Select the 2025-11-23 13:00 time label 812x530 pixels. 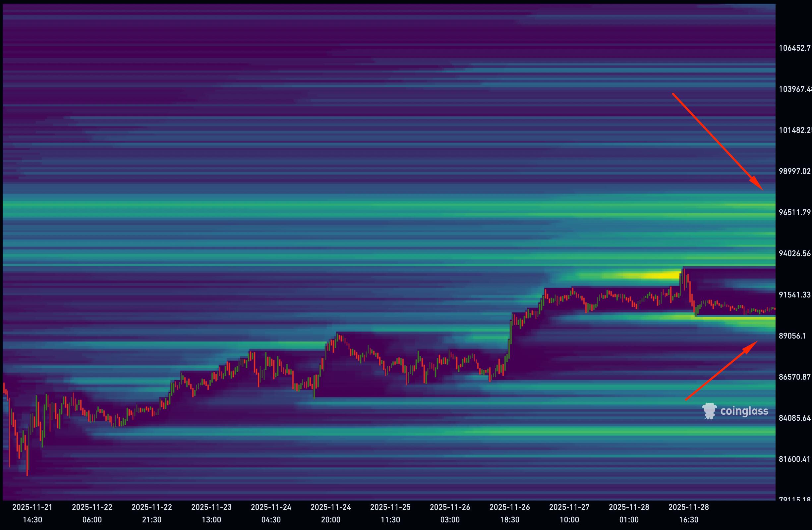coord(211,513)
